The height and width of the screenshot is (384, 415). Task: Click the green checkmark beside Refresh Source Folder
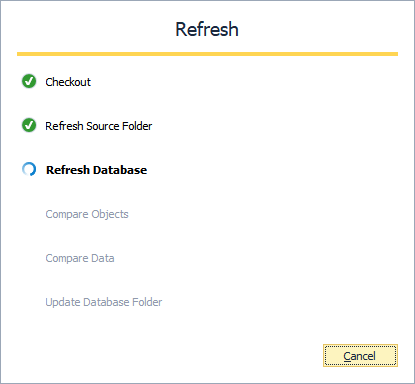pyautogui.click(x=29, y=125)
